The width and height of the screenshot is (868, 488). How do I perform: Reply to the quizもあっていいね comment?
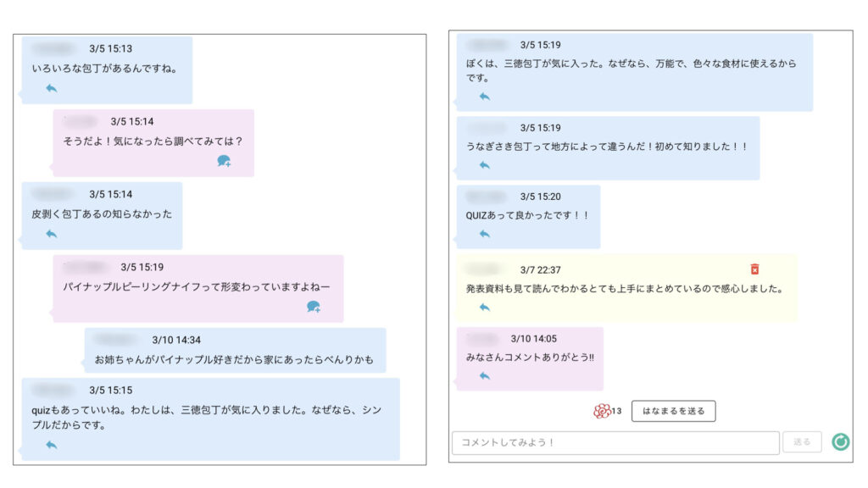[52, 445]
